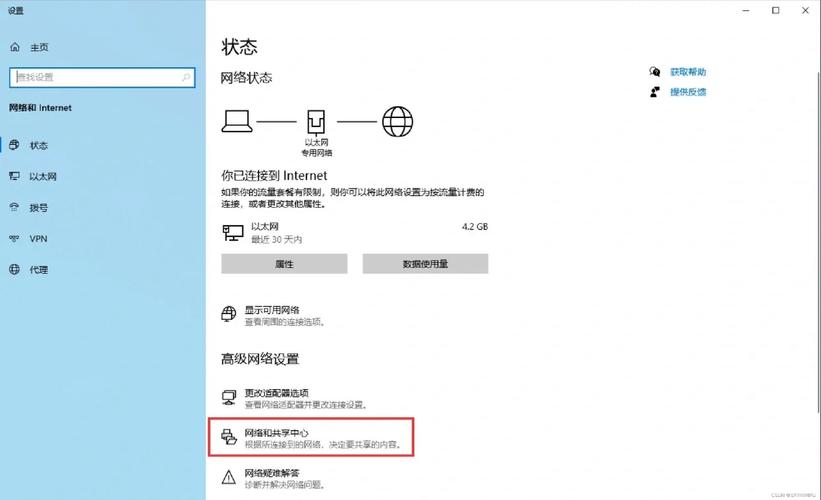Open the 获取帮助 link
The image size is (821, 500).
[x=688, y=72]
